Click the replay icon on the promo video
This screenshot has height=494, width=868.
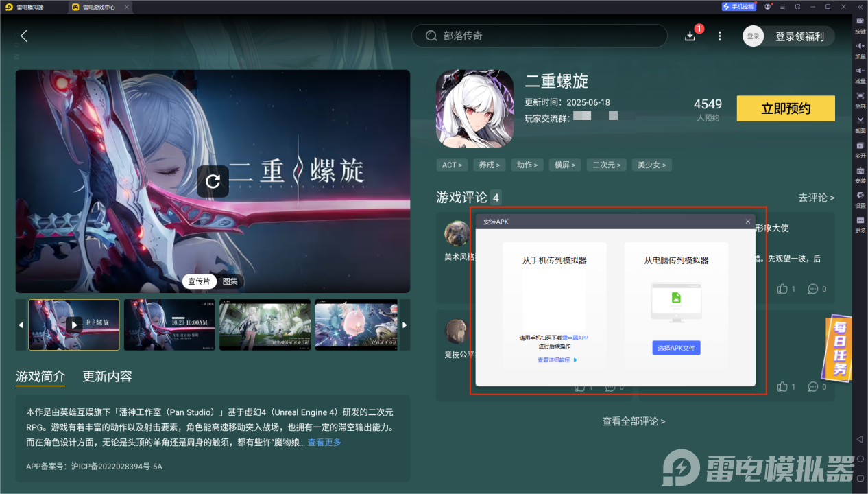pos(213,181)
